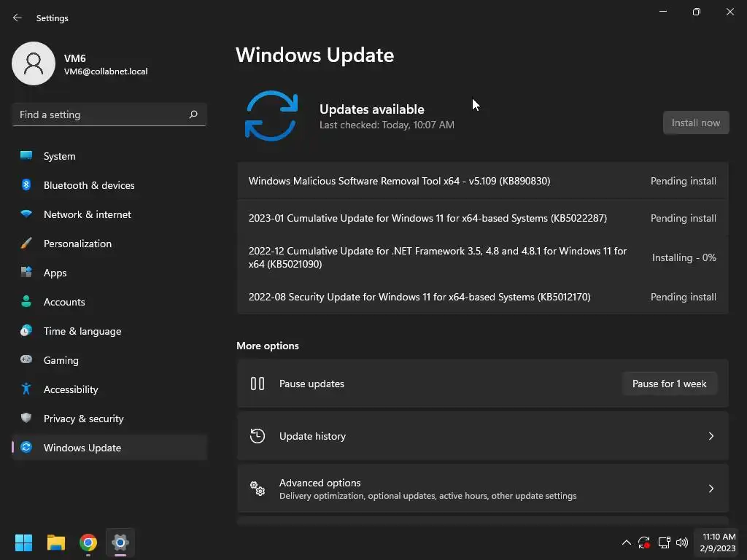Click the VM6 user avatar picture

click(34, 63)
